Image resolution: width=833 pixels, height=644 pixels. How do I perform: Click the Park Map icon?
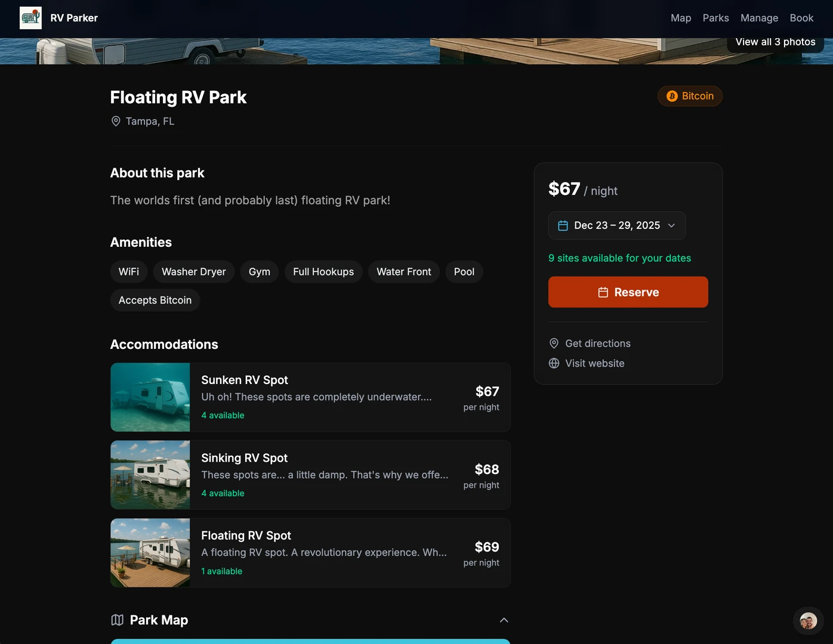[x=118, y=620]
